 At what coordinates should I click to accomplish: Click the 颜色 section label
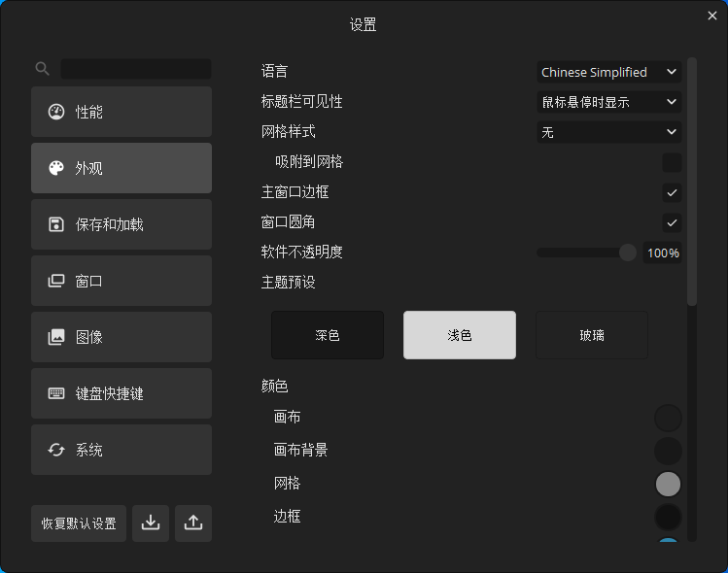275,386
